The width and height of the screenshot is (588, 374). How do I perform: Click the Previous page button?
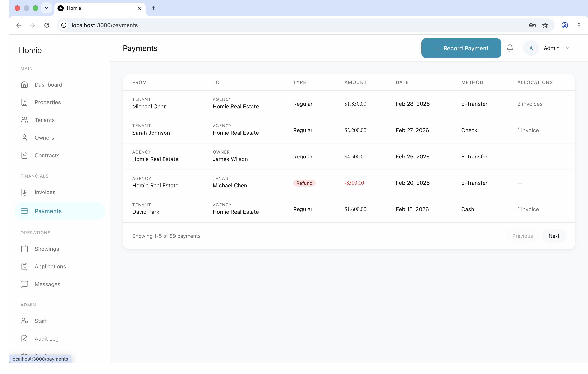(522, 236)
